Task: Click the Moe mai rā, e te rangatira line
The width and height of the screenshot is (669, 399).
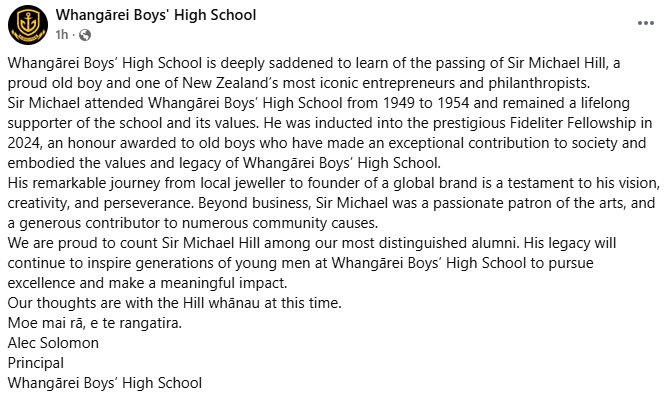Action: [x=95, y=323]
